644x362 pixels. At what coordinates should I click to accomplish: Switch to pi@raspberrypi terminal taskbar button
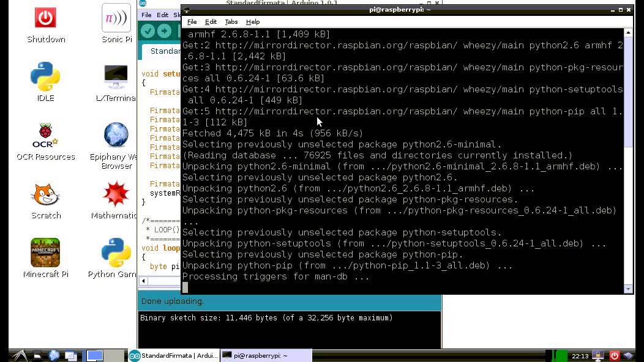[266, 355]
